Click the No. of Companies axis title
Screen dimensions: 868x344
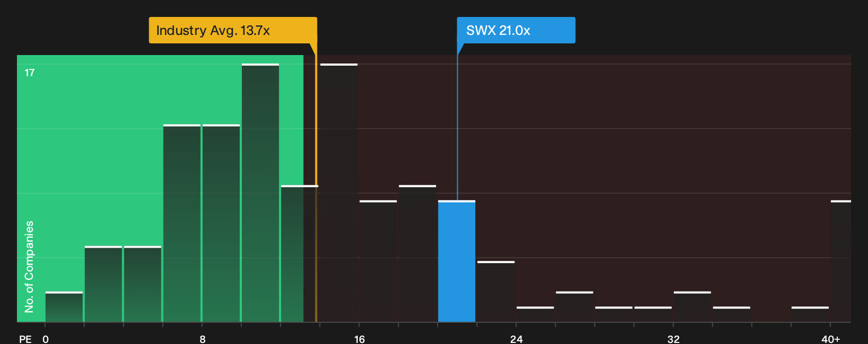pyautogui.click(x=29, y=266)
